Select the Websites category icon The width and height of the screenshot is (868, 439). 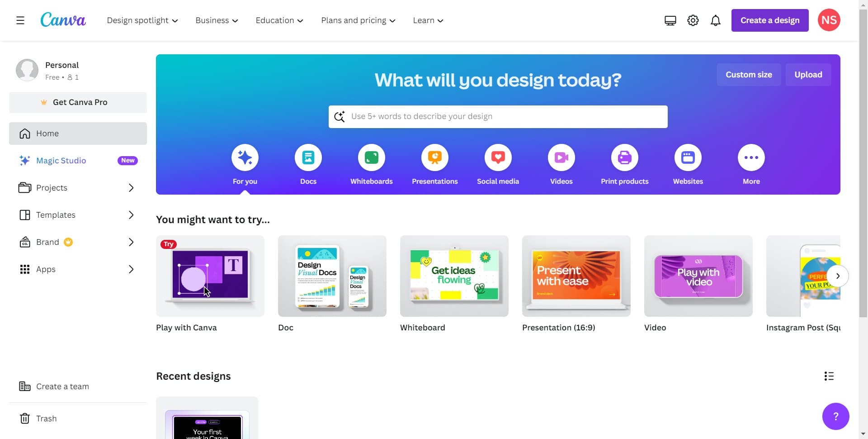(688, 157)
